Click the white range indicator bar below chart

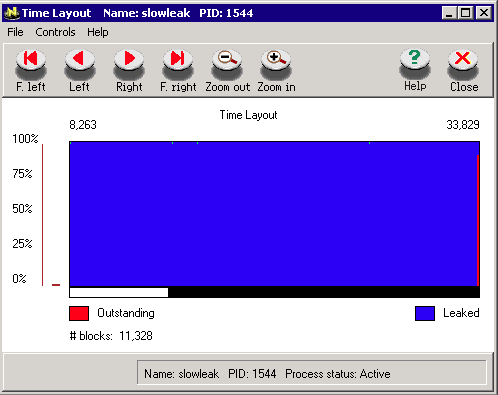[x=119, y=292]
